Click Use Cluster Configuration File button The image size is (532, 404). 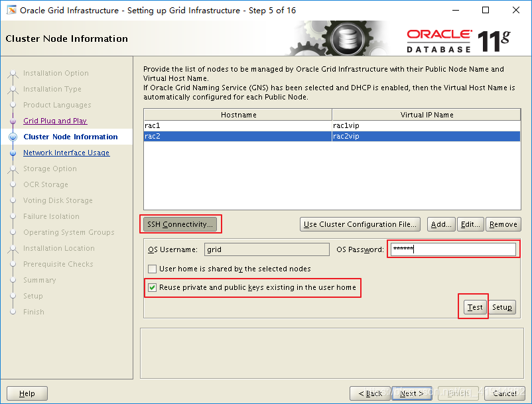[x=360, y=224]
